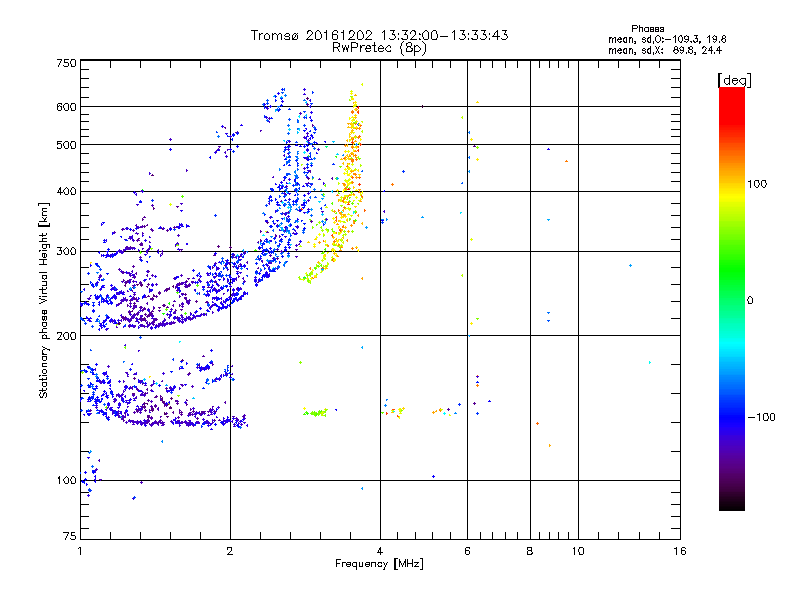Click the rainbow phase colorbar
Screen dimensions: 800x600
click(x=732, y=298)
